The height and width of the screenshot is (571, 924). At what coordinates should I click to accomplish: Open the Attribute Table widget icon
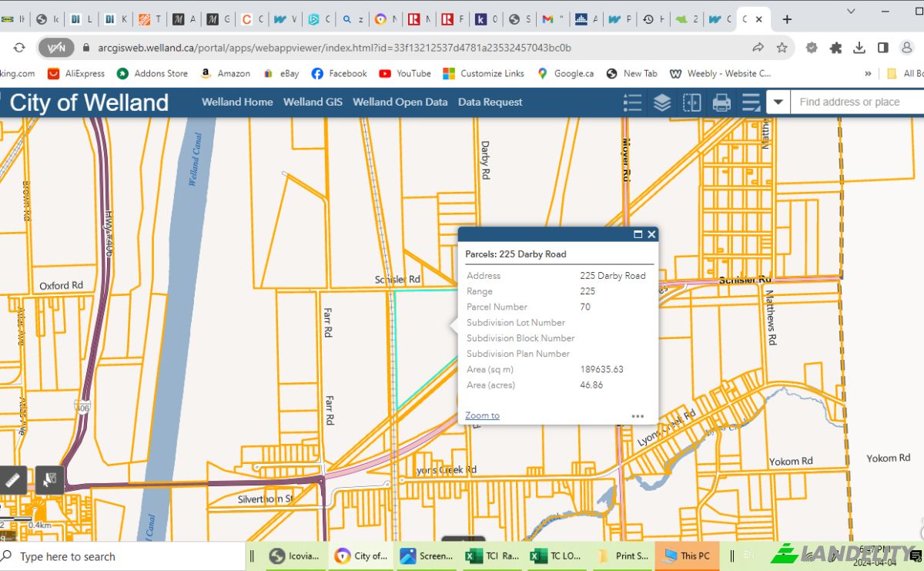(x=751, y=102)
